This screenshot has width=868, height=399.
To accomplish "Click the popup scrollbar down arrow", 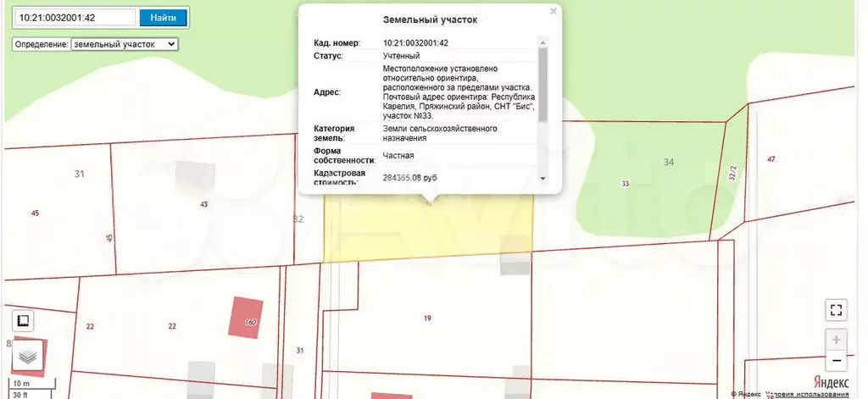I will point(542,178).
